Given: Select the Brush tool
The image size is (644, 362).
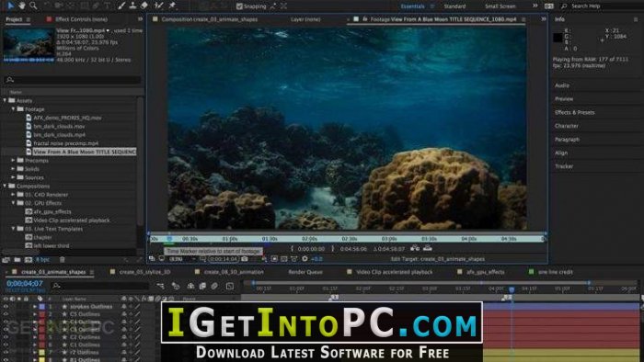Looking at the screenshot, I should 121,6.
